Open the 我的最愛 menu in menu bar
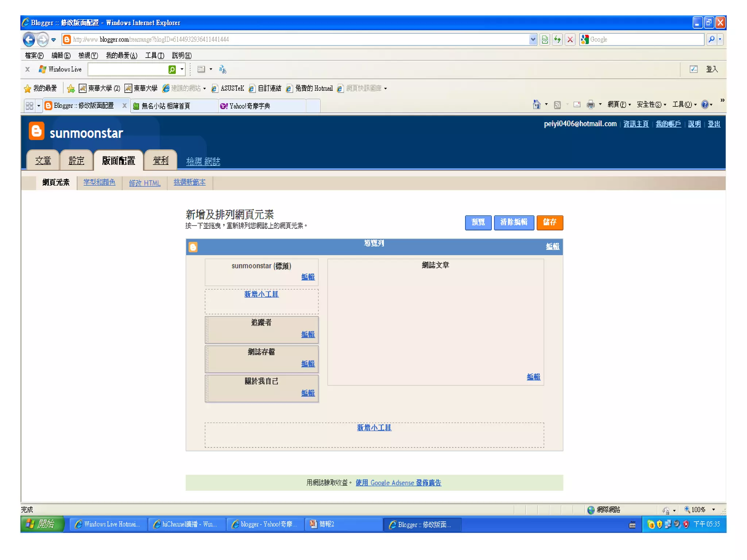747x560 pixels. click(121, 55)
